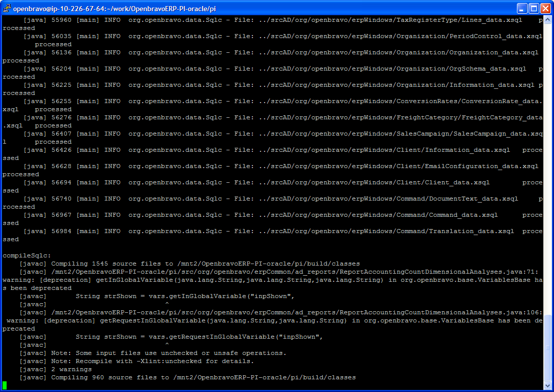
Task: Open the PuTTY system menu icon
Action: point(7,8)
